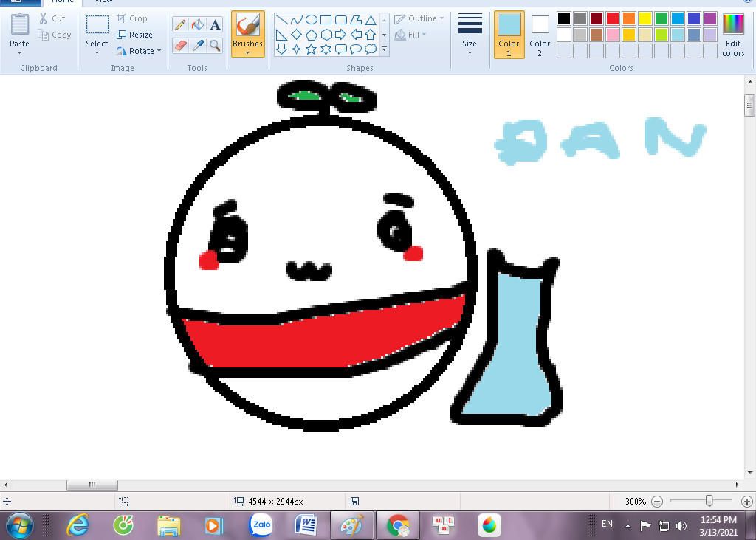Pick the yellow color swatch

click(x=645, y=18)
